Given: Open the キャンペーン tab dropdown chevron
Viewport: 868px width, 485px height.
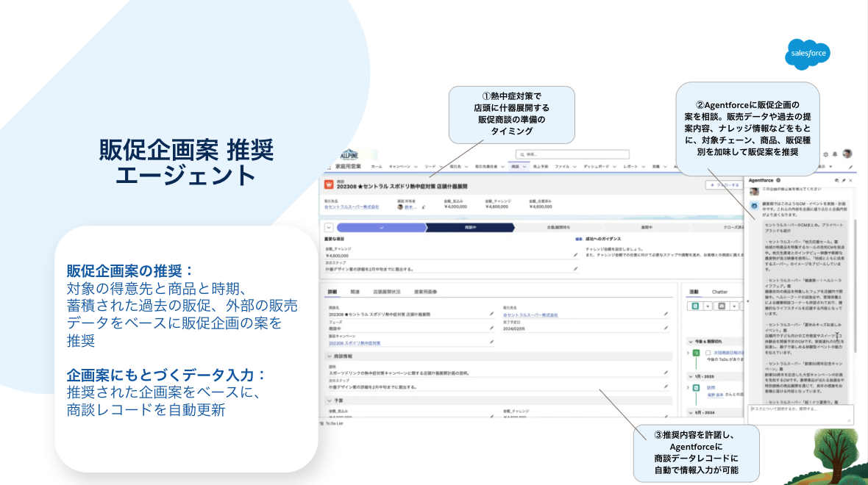Looking at the screenshot, I should [x=416, y=167].
